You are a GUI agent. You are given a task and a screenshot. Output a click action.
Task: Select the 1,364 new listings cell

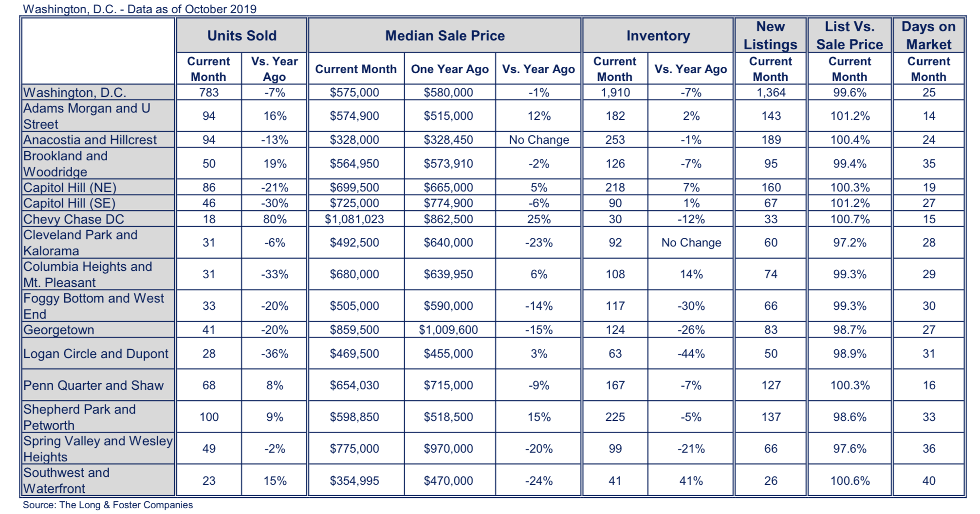[771, 93]
